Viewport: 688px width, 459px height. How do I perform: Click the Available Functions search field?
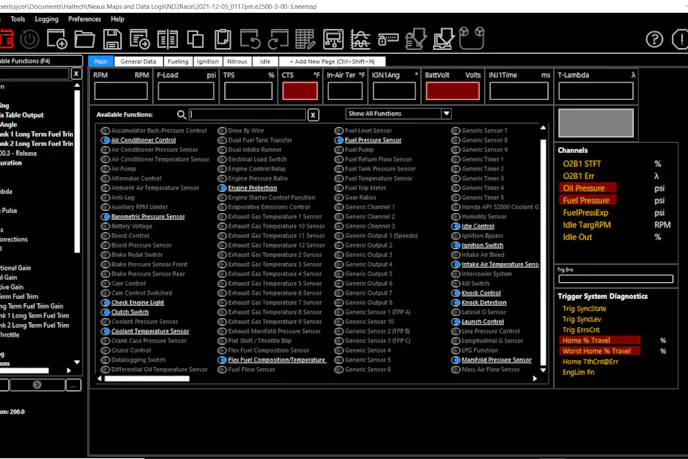(247, 115)
